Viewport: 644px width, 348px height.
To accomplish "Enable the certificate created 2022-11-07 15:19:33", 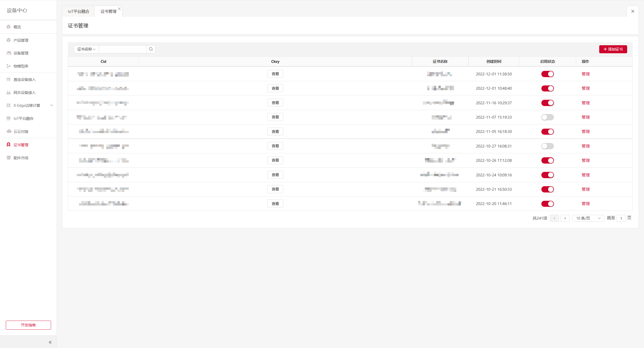I will coord(547,117).
